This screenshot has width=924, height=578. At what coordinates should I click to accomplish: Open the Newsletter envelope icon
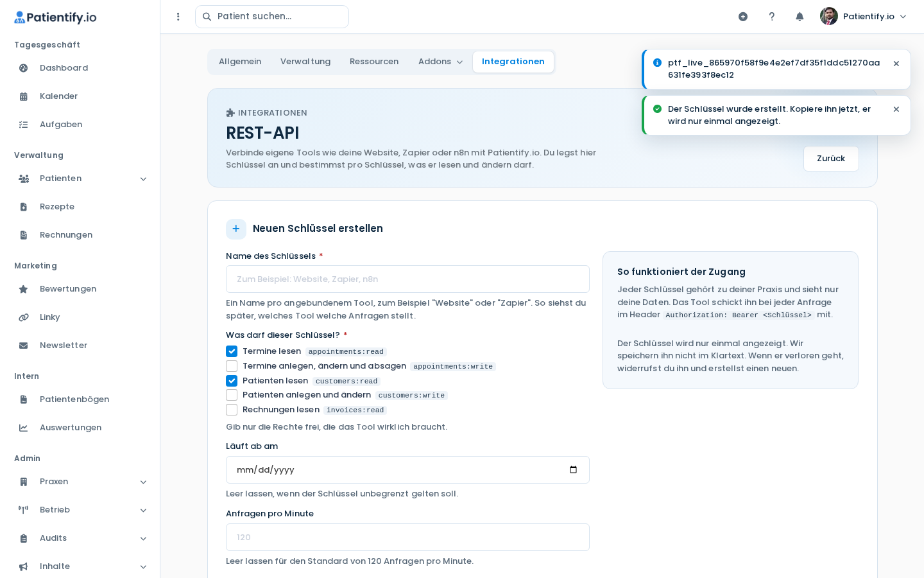coord(24,346)
